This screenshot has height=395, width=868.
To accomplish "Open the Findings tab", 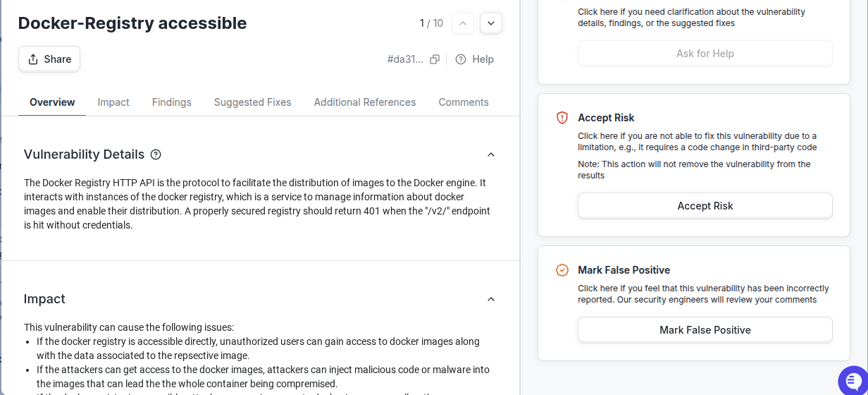I will point(172,102).
